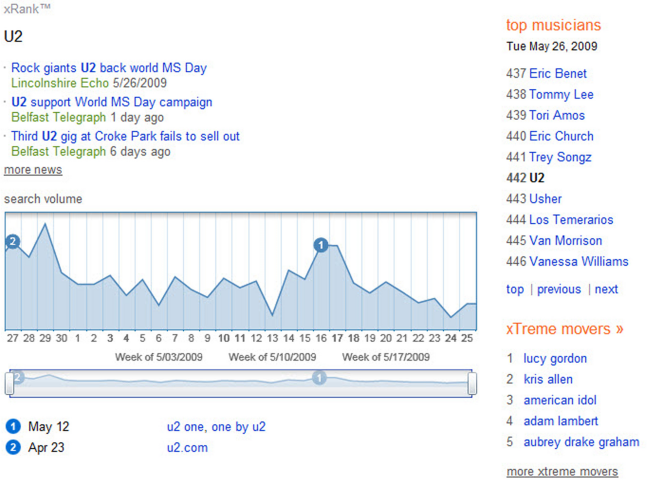Click the blue circle 2 icon beside Apr 23

point(13,447)
